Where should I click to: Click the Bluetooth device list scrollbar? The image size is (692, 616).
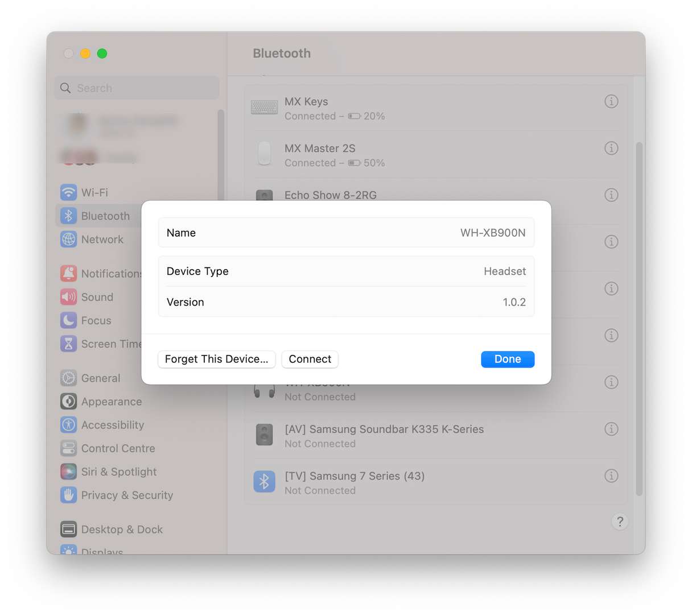639,319
